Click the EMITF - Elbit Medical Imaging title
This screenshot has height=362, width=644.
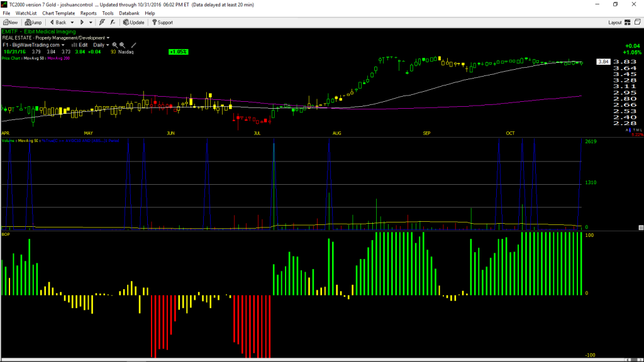38,31
